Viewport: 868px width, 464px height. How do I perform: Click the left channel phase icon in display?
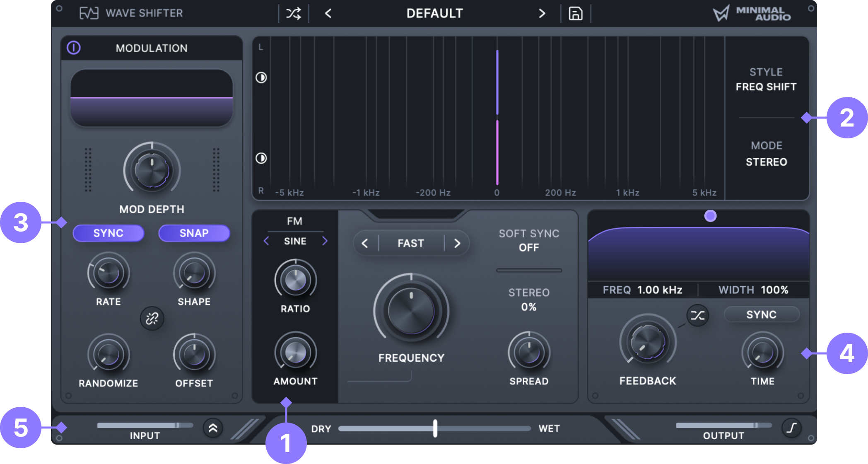pyautogui.click(x=261, y=77)
